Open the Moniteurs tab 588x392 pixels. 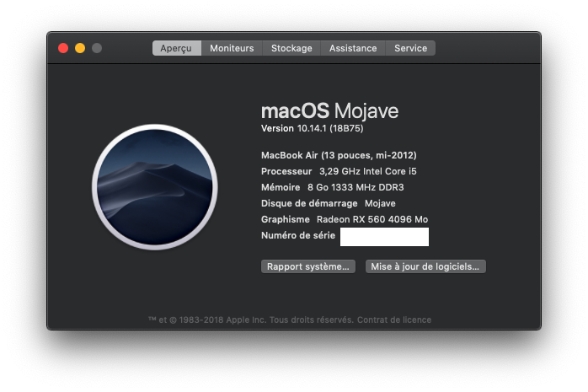[x=232, y=48]
